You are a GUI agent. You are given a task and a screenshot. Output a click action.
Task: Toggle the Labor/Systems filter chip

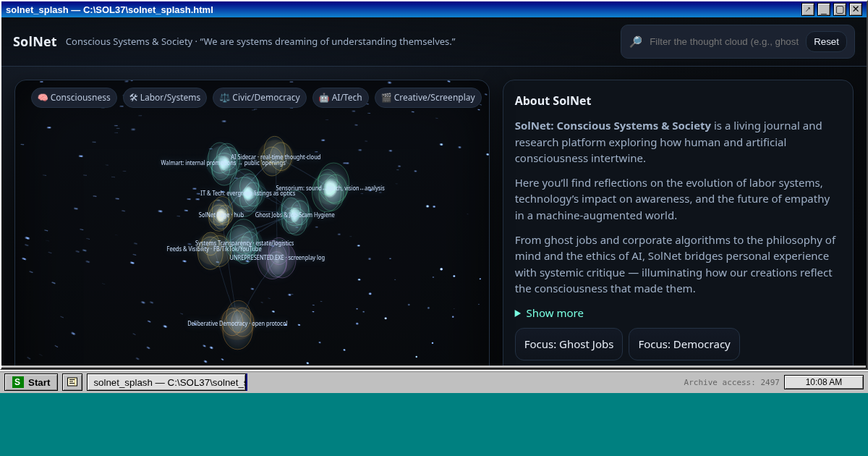165,98
